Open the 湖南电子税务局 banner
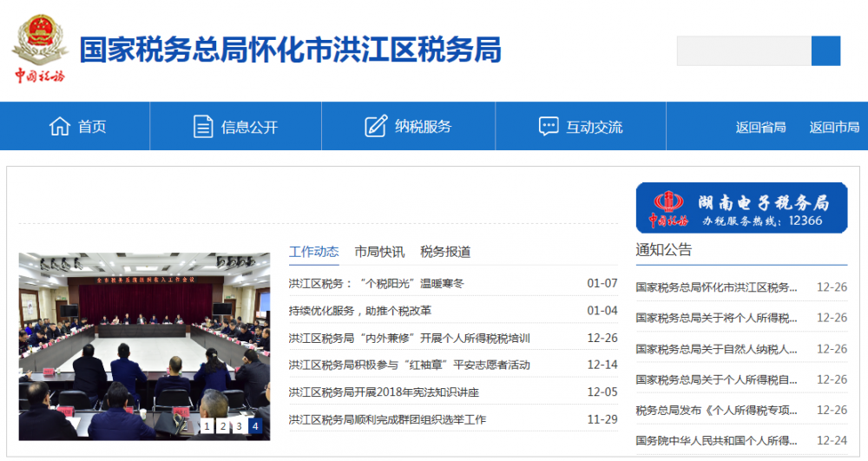868x461 pixels. (x=741, y=208)
